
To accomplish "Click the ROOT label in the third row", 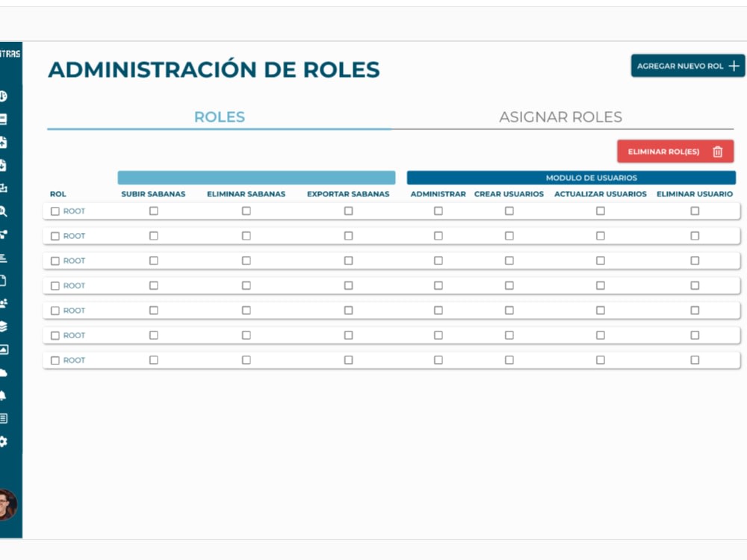I will (x=74, y=261).
